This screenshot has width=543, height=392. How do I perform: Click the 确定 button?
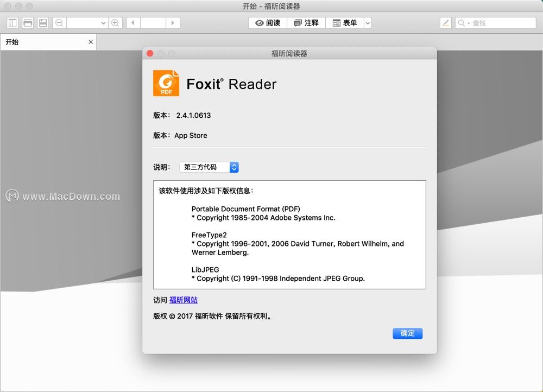(x=407, y=333)
